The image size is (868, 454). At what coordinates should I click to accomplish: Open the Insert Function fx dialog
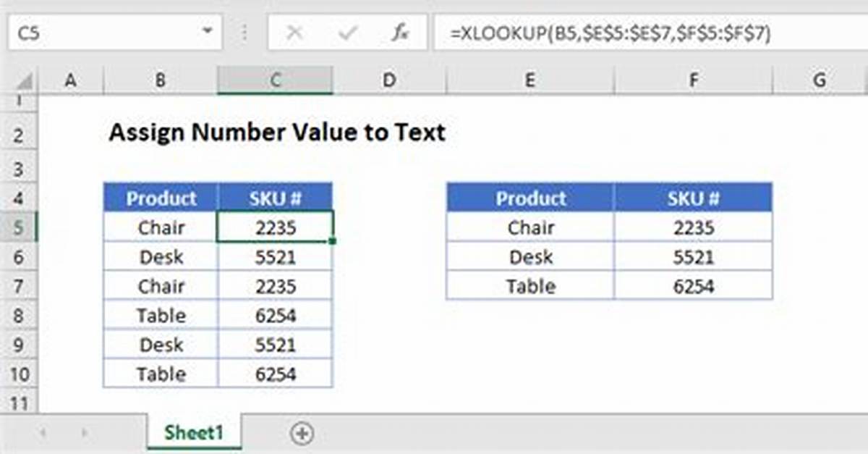point(399,33)
